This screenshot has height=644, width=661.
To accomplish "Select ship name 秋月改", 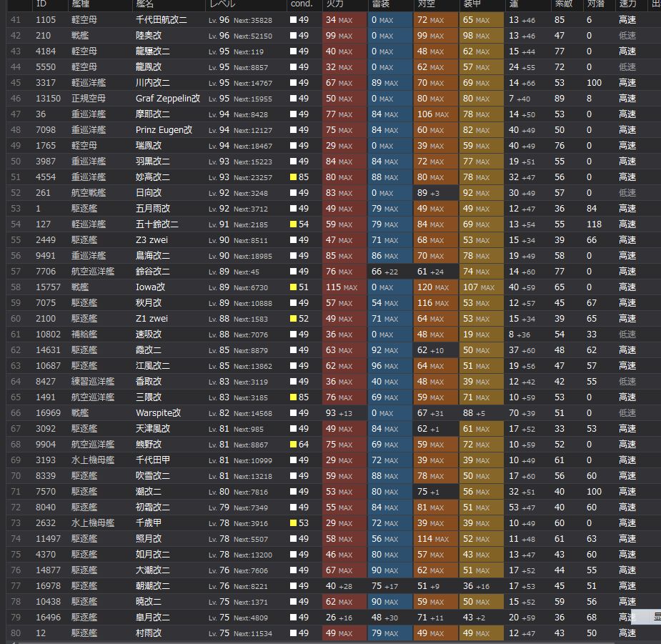I will click(x=149, y=303).
